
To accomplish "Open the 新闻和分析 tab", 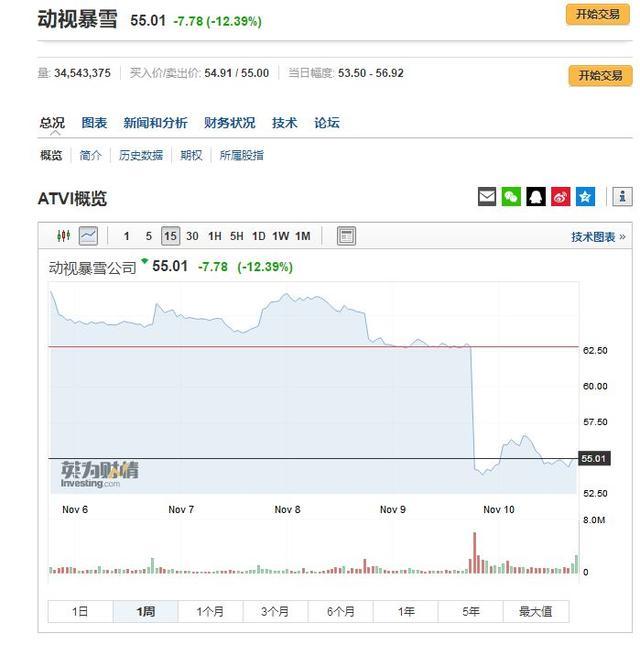I will pos(155,123).
